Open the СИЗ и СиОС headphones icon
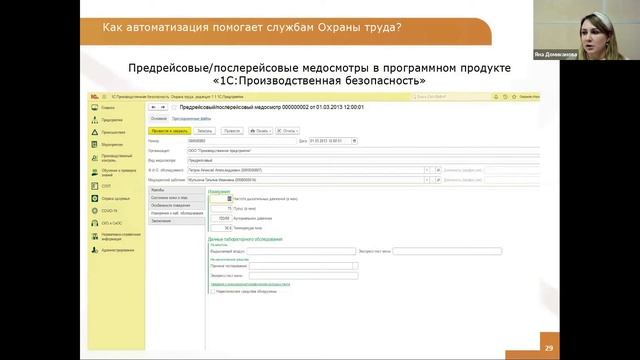Viewport: 640px width, 360px height. coord(95,223)
